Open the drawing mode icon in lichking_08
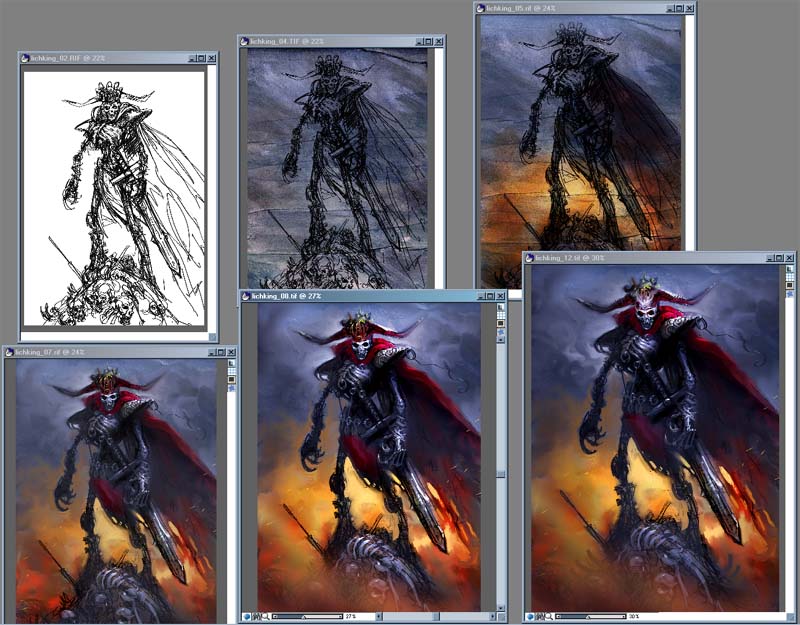Screen dimensions: 800x625 [256, 617]
